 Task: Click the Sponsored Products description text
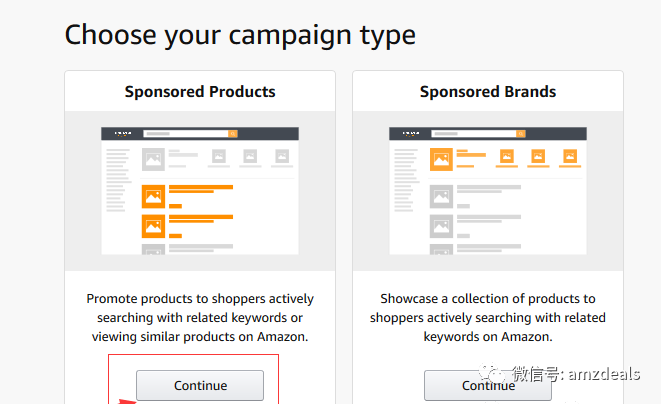(200, 318)
